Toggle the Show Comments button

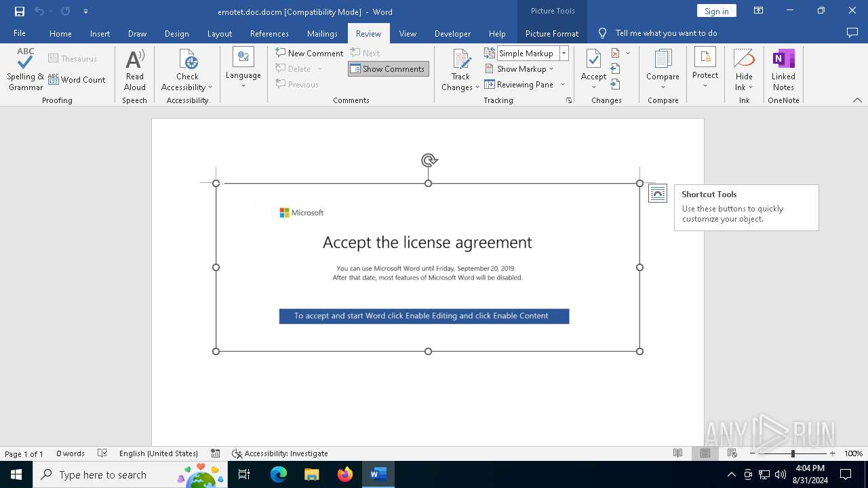[388, 68]
